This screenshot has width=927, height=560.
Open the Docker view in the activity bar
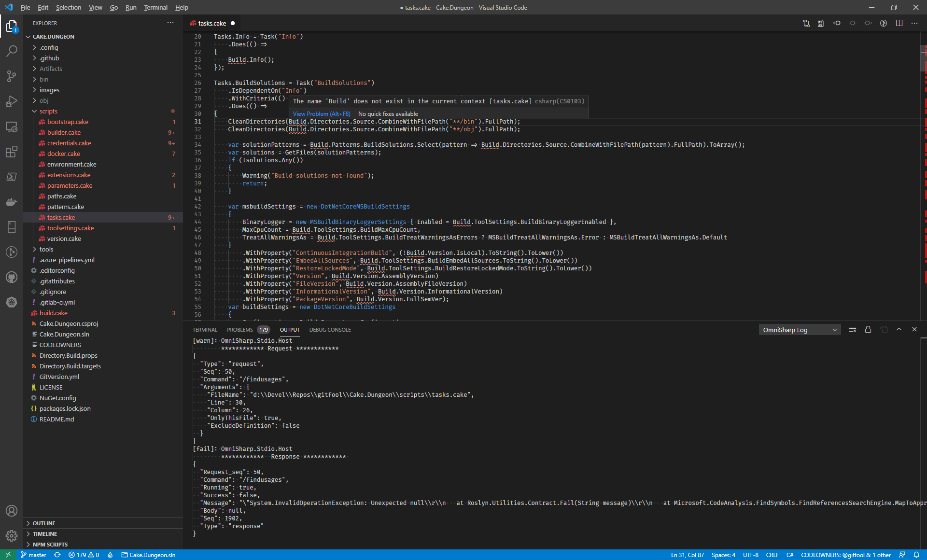(x=12, y=202)
